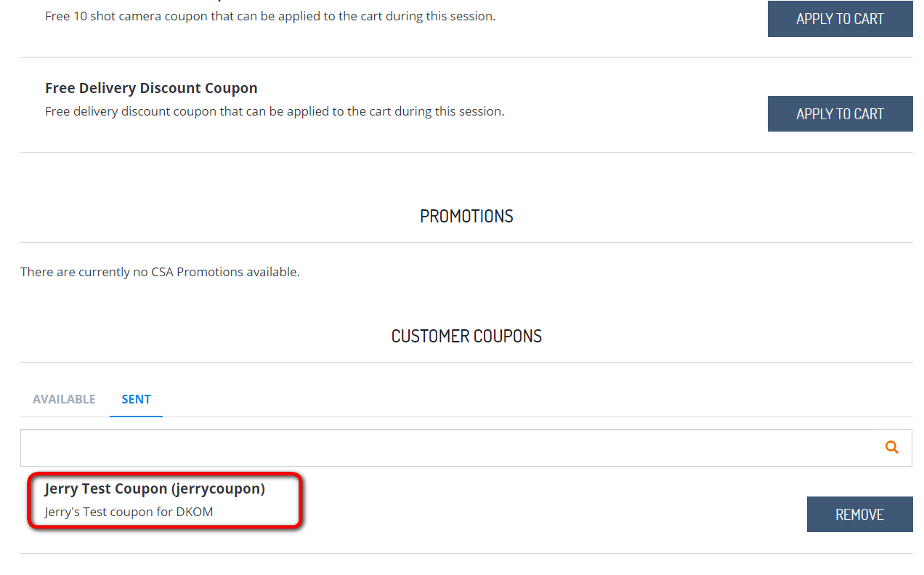Click the orange search magnifier icon
The height and width of the screenshot is (575, 924).
892,447
